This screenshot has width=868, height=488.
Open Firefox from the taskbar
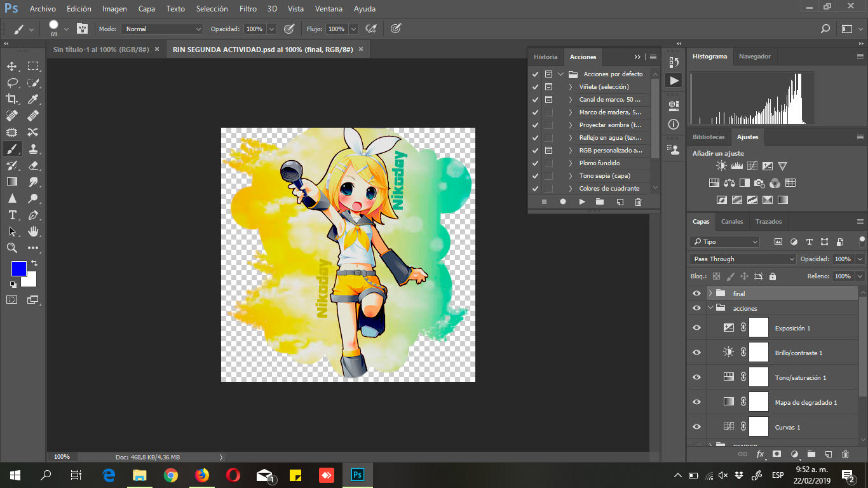tap(202, 475)
